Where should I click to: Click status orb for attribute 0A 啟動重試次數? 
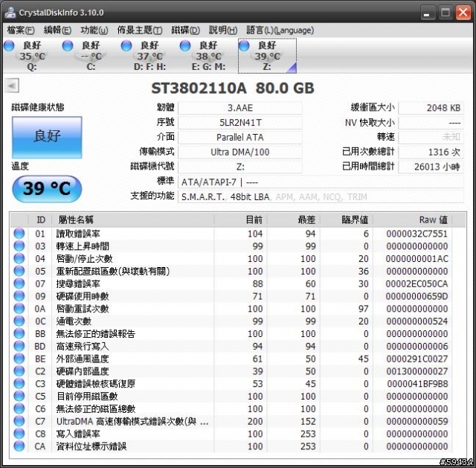(x=19, y=309)
